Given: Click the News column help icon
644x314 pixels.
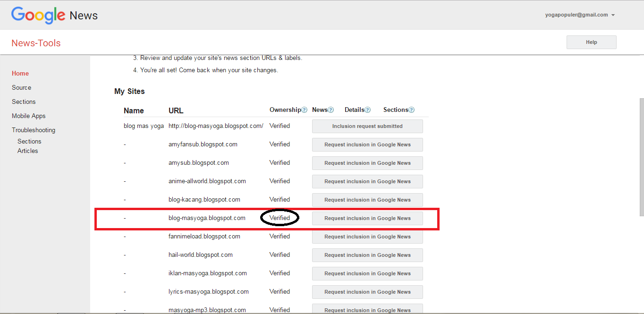Looking at the screenshot, I should [331, 110].
